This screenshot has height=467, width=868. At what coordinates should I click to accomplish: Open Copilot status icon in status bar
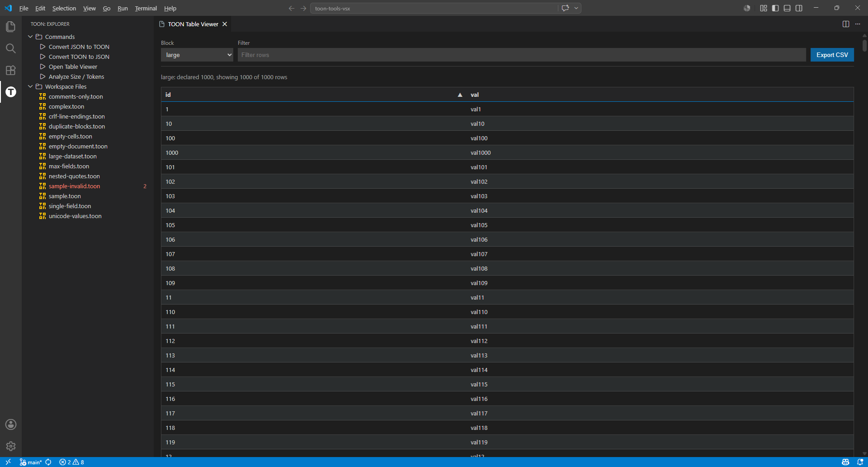845,462
